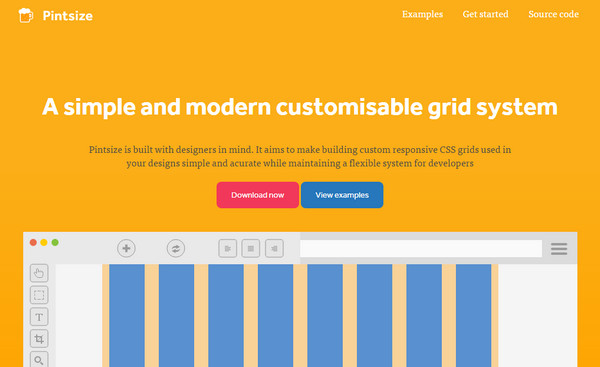Open the hamburger menu icon in mockup
The height and width of the screenshot is (367, 600).
tap(559, 249)
